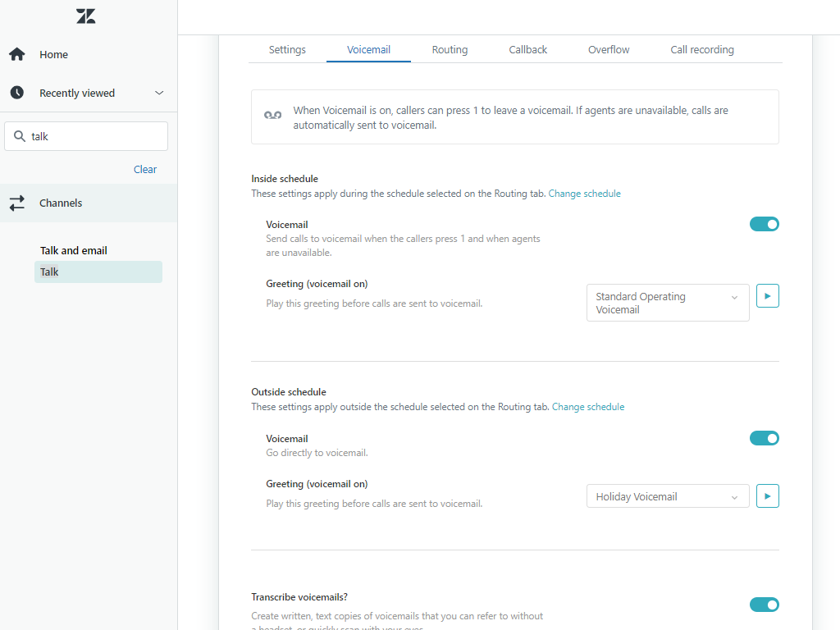Click the Recently viewed clock icon
The height and width of the screenshot is (630, 840).
pyautogui.click(x=16, y=93)
